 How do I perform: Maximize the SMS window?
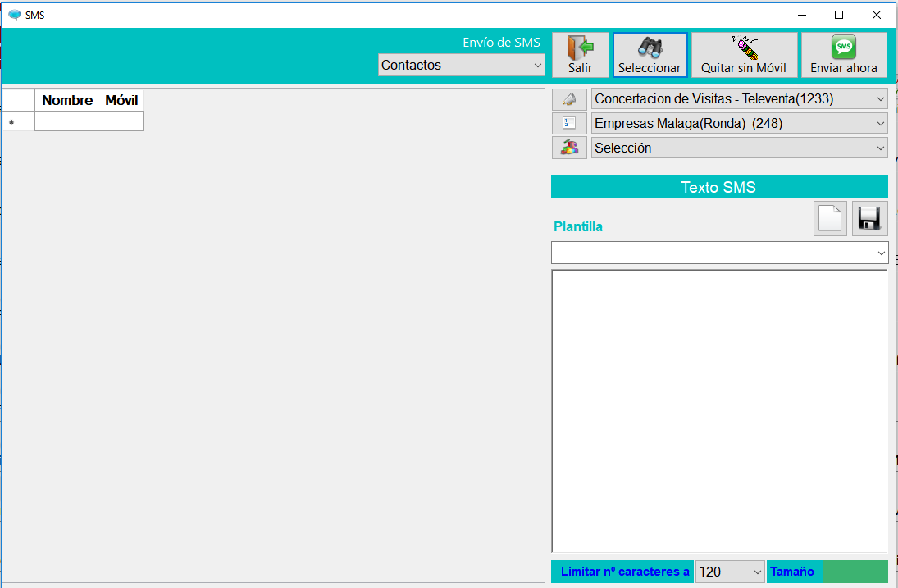pos(839,15)
